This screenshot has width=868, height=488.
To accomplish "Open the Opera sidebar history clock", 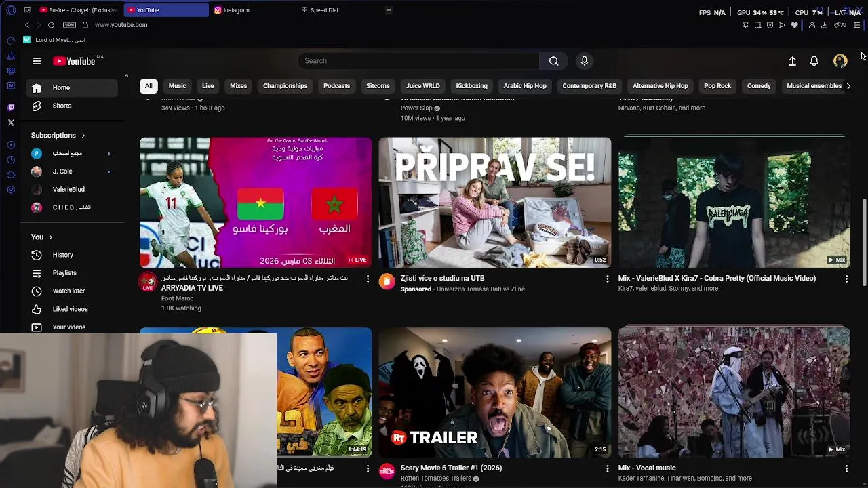I will pos(11,160).
